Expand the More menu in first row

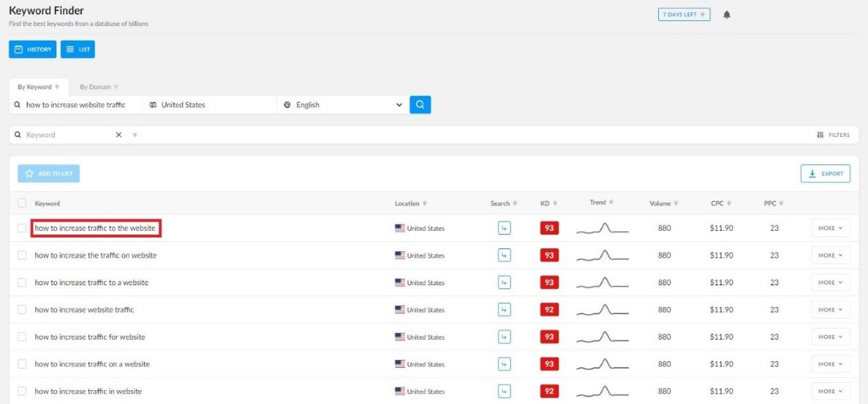830,228
